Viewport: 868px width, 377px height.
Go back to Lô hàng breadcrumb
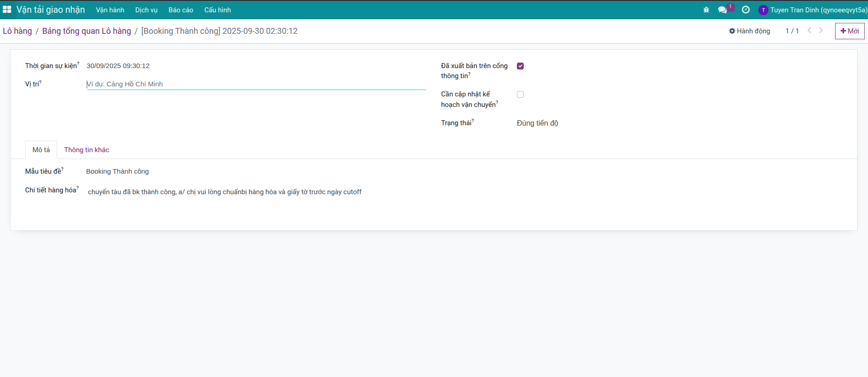pos(17,31)
